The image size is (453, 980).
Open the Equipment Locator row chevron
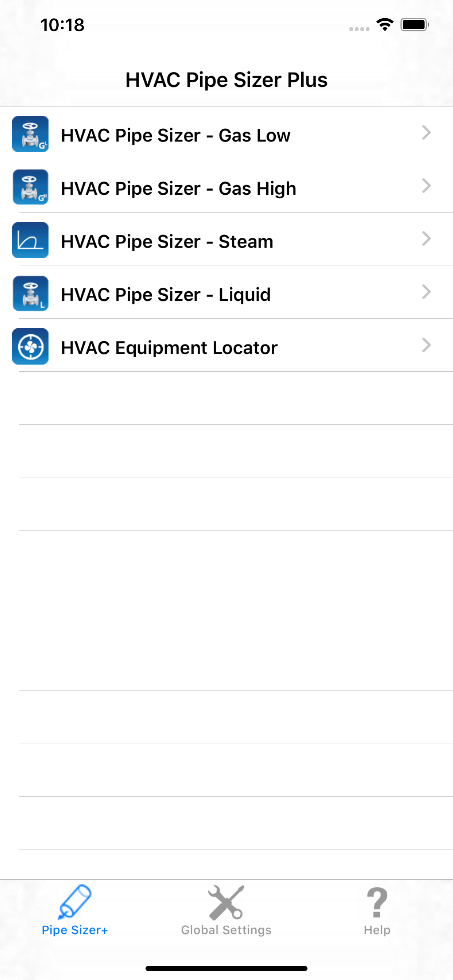click(x=426, y=345)
